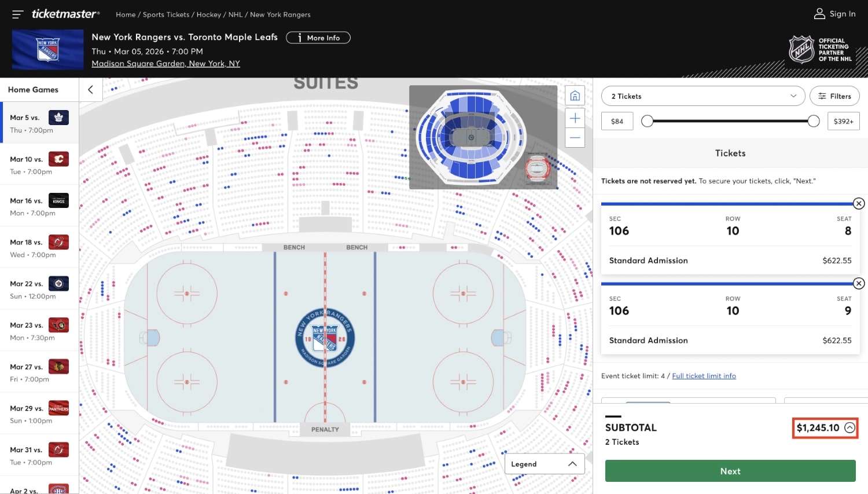
Task: Click the $84 minimum price field
Action: 617,121
